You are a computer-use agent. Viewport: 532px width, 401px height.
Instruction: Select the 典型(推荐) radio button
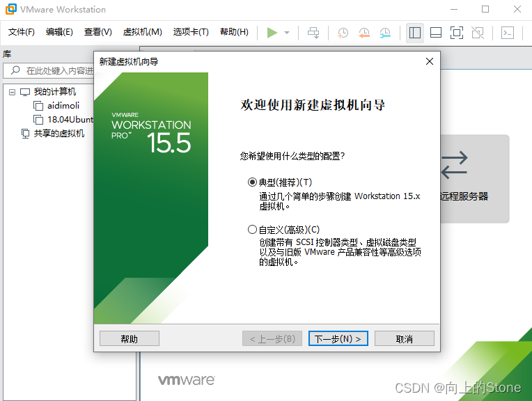(252, 182)
